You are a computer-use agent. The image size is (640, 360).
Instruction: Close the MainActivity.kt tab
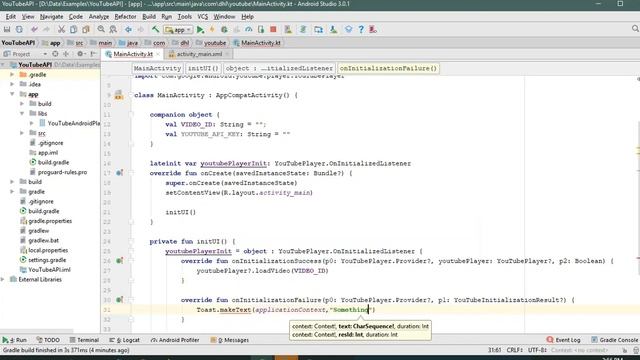158,54
